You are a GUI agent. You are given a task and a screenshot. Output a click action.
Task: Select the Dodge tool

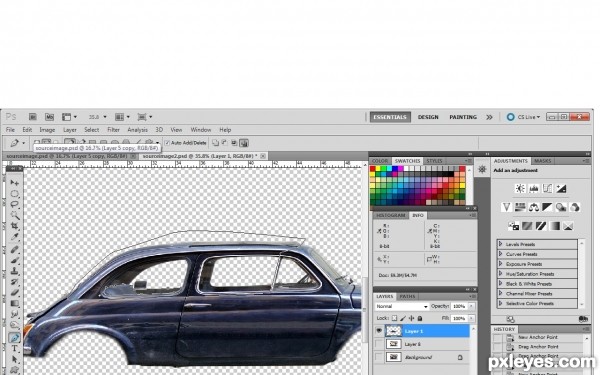pos(15,325)
